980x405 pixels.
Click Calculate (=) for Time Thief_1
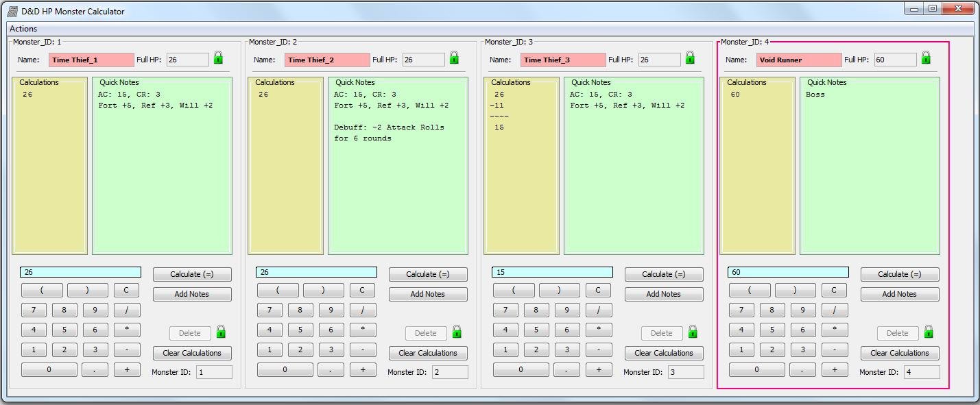click(x=192, y=273)
